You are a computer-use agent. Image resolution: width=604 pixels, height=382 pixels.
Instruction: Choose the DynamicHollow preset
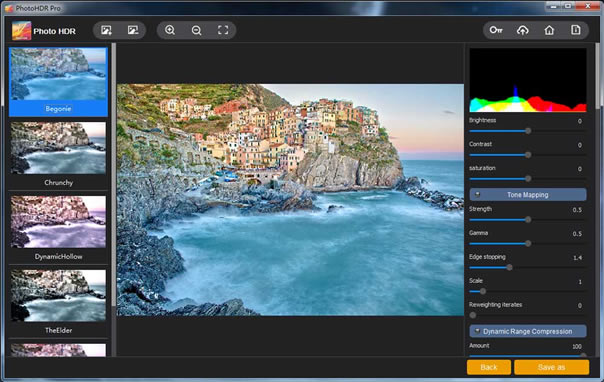(x=58, y=229)
